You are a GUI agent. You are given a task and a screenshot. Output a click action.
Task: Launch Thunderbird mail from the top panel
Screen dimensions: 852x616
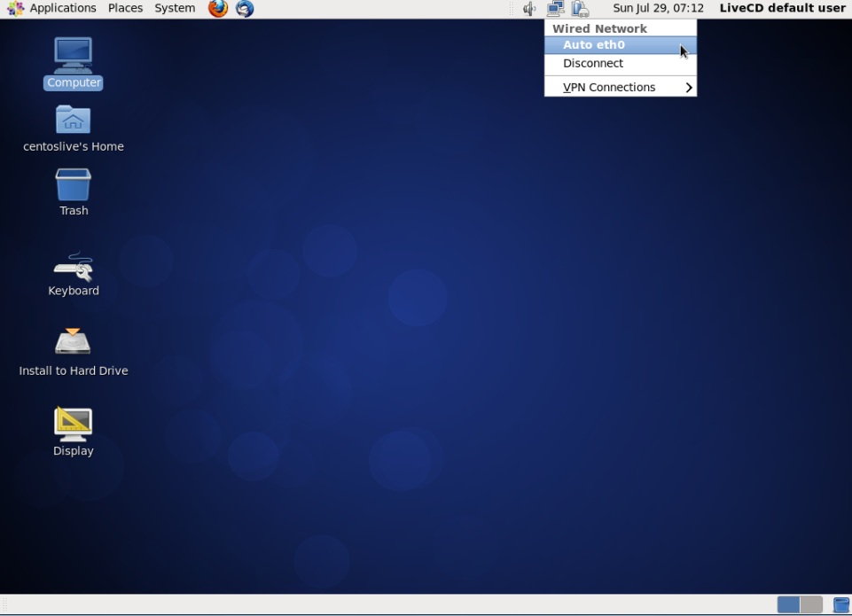click(245, 8)
